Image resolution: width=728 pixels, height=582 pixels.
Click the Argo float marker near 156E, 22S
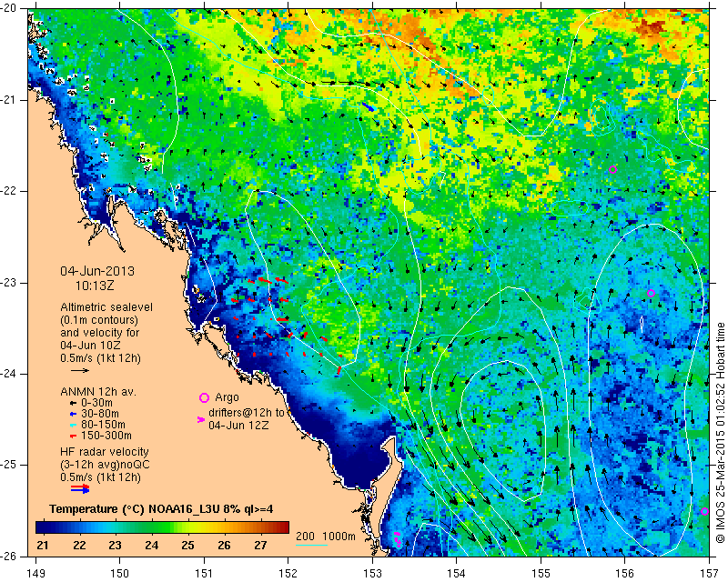612,169
